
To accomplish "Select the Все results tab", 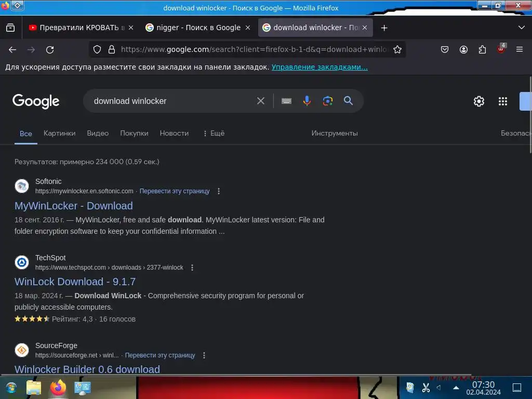I will (26, 134).
